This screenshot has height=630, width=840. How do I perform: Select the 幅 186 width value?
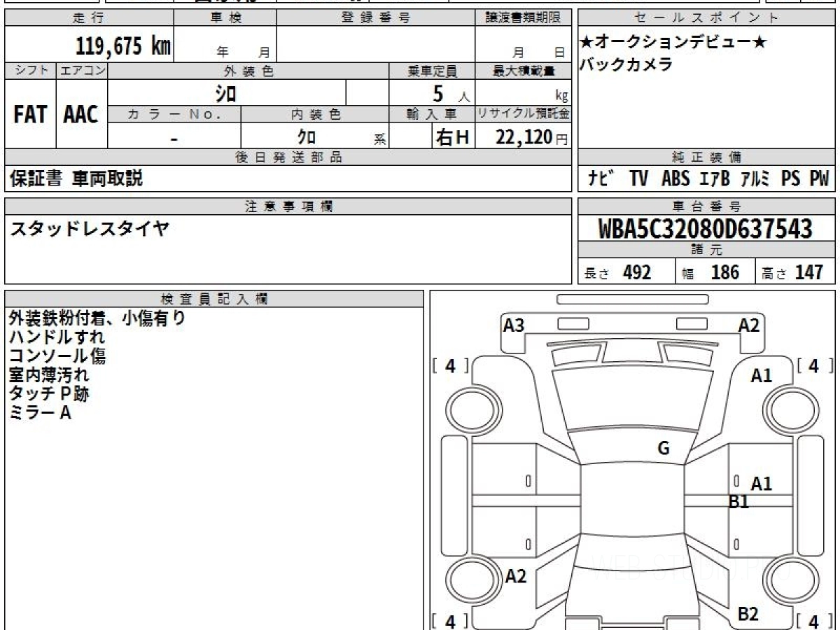tap(710, 272)
